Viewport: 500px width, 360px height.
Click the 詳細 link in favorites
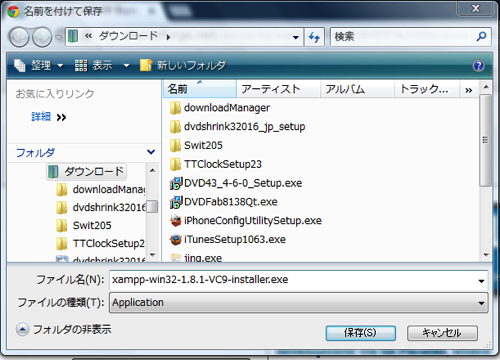tap(41, 117)
